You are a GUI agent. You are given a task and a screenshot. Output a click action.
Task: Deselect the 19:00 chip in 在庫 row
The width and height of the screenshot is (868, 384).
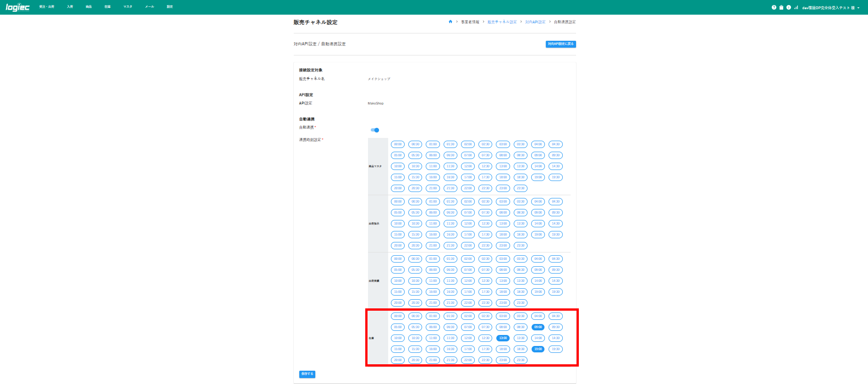click(x=538, y=349)
